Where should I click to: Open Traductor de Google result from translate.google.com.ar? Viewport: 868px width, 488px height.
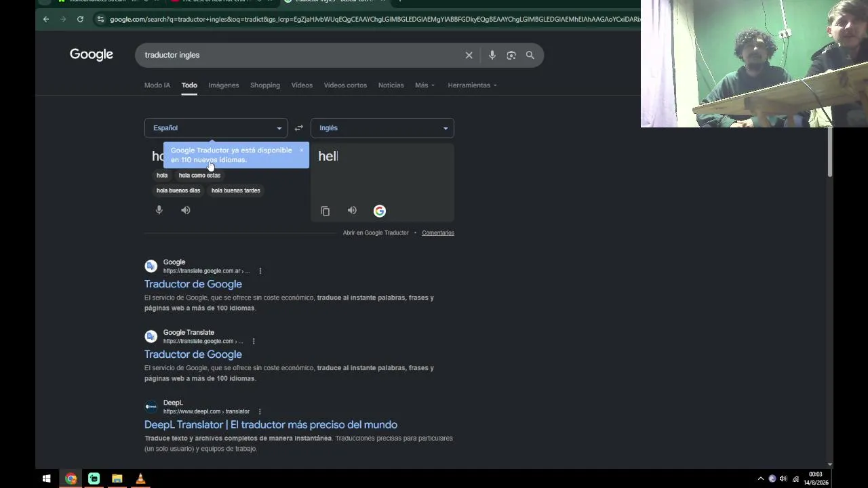tap(193, 284)
